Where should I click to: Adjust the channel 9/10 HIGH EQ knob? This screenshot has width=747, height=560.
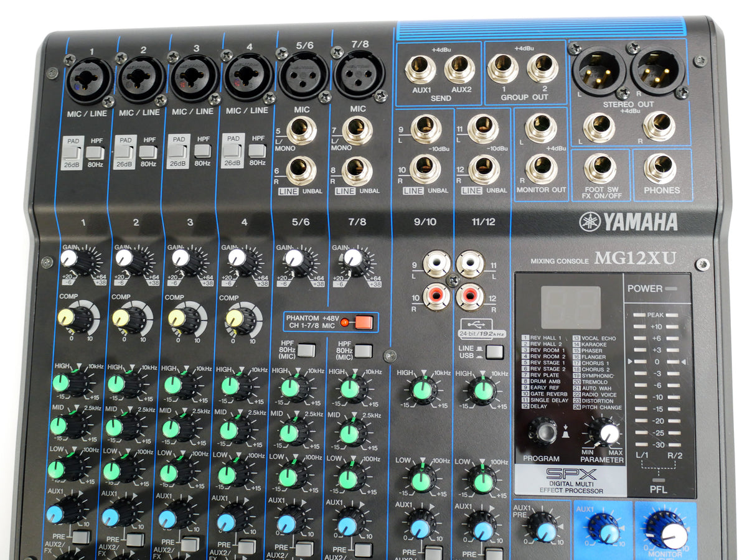423,391
